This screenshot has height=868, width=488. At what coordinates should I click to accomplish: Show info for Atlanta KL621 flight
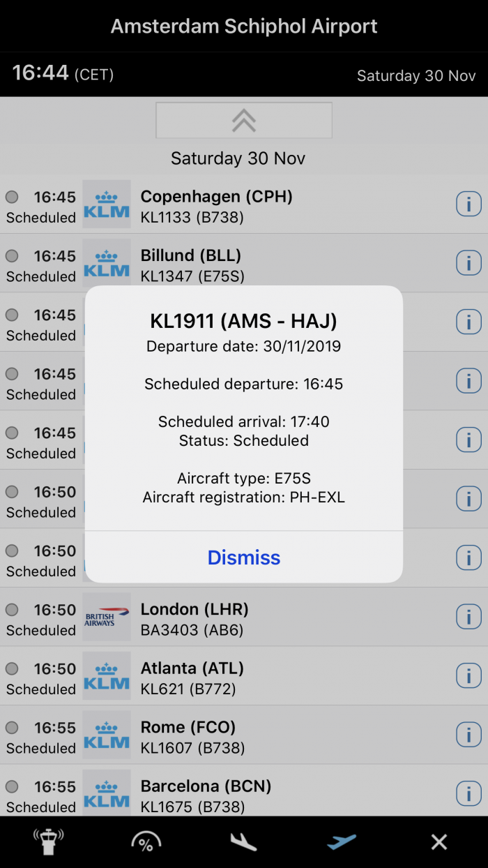click(468, 676)
